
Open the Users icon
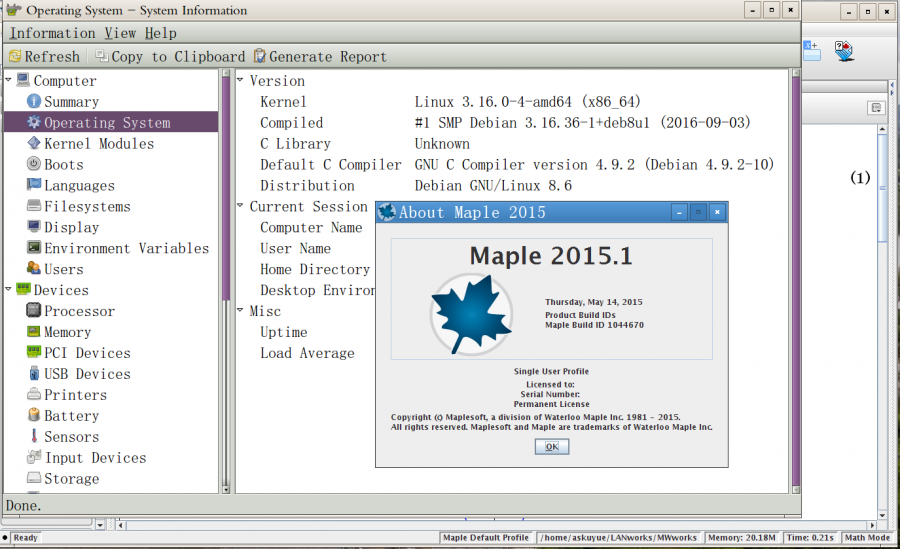(34, 268)
